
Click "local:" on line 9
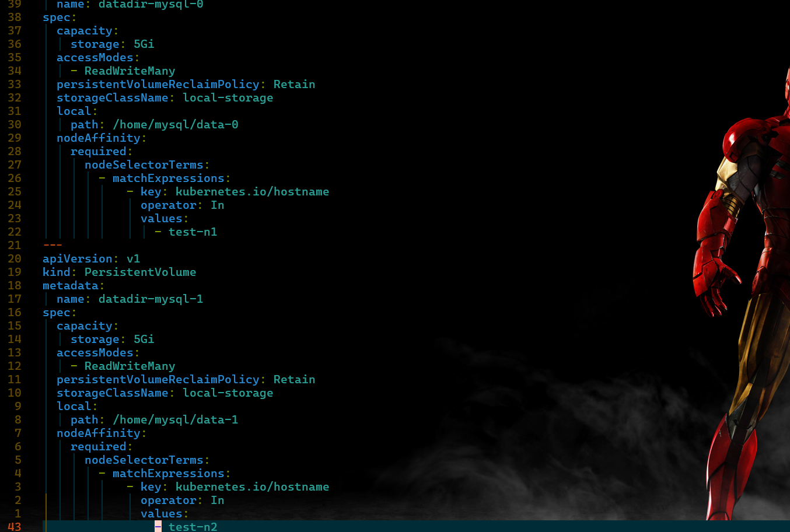77,406
